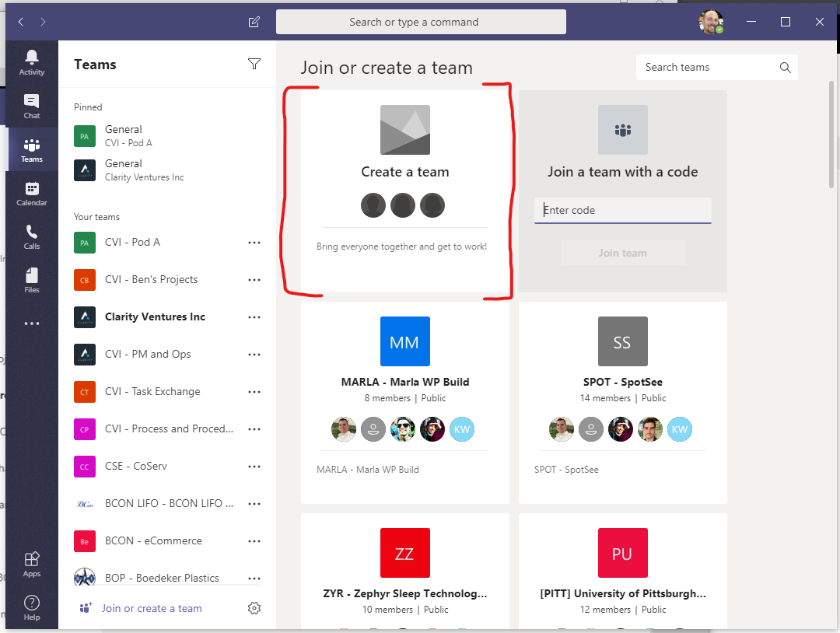Click the MM icon of MARLA team
The width and height of the screenshot is (840, 633).
[x=405, y=341]
